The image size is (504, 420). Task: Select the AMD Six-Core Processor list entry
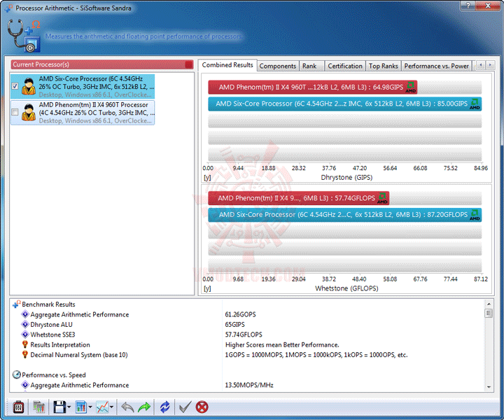[x=83, y=86]
